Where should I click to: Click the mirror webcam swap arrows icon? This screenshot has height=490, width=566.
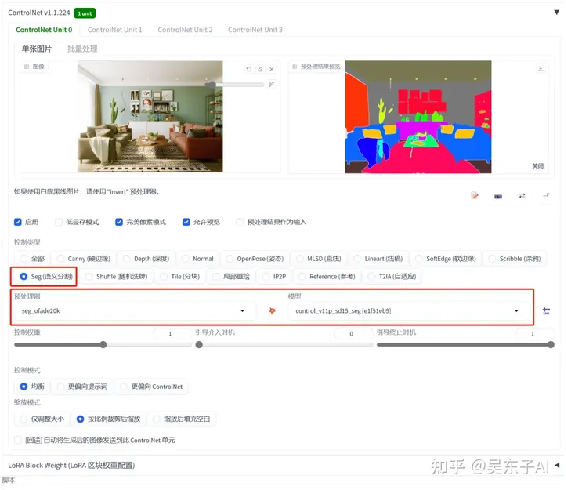pyautogui.click(x=522, y=195)
